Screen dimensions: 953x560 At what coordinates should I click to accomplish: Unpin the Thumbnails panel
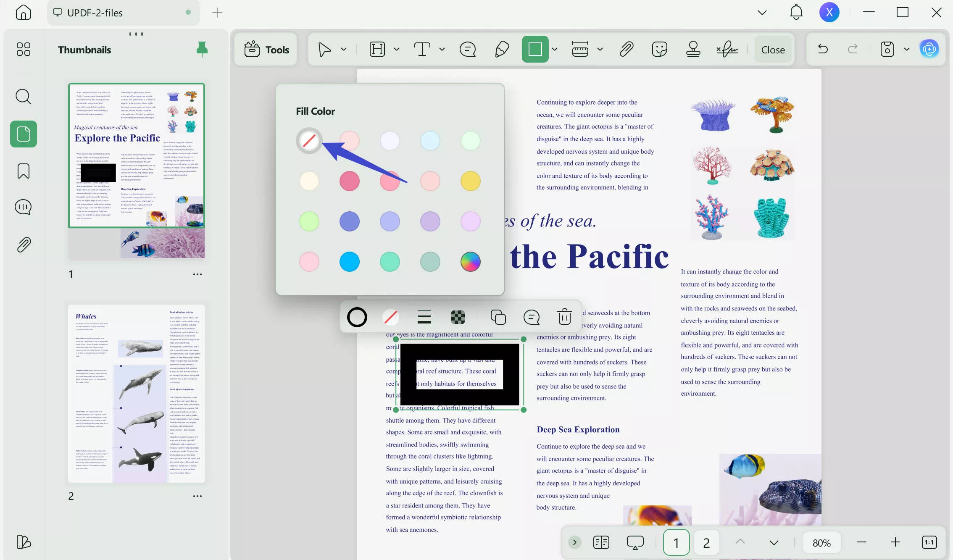(202, 49)
